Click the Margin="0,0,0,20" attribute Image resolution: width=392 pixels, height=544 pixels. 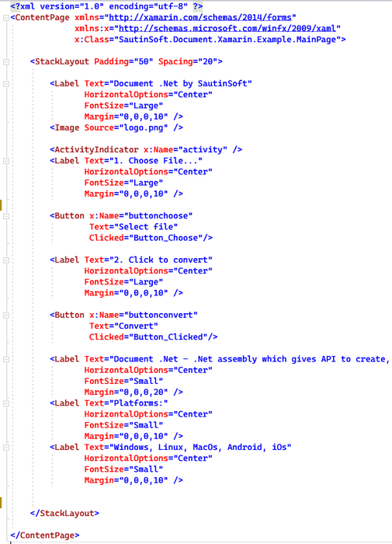click(127, 392)
